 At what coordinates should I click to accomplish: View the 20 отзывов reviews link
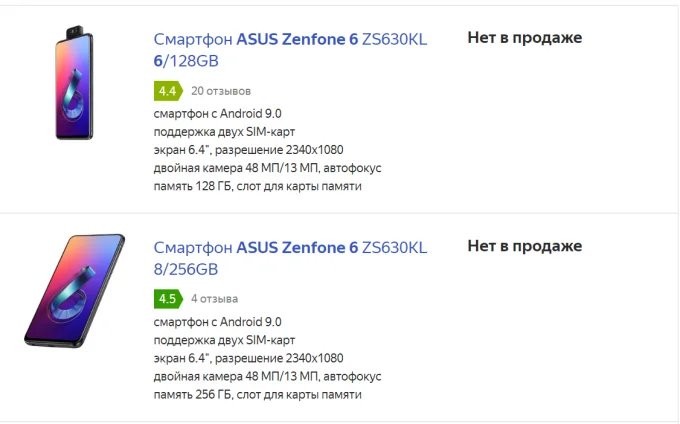(x=221, y=91)
